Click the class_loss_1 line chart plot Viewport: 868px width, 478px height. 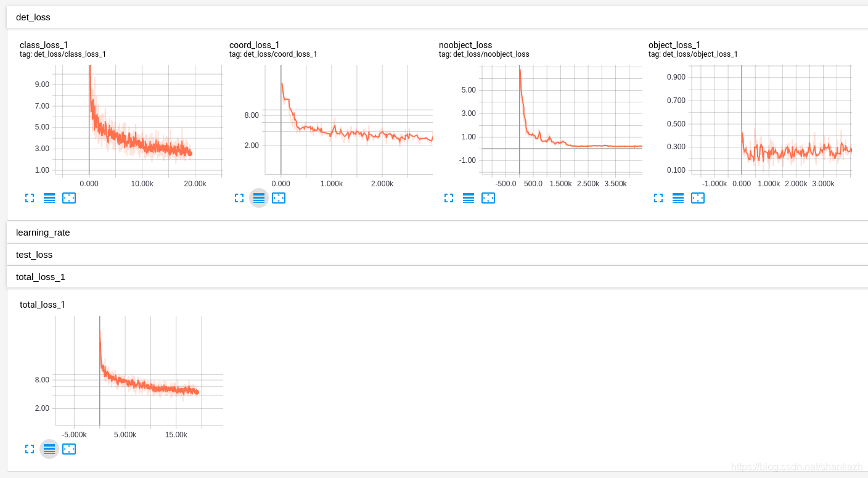[138, 120]
